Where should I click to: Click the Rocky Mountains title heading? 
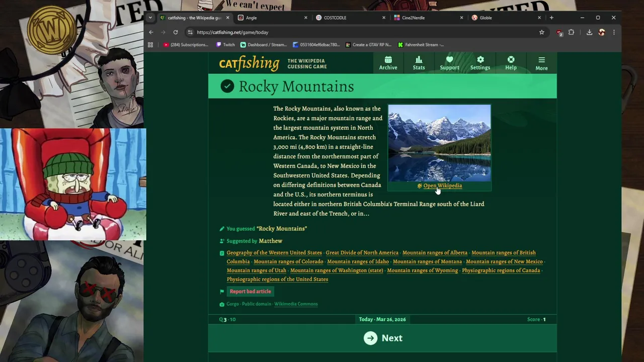pos(296,86)
